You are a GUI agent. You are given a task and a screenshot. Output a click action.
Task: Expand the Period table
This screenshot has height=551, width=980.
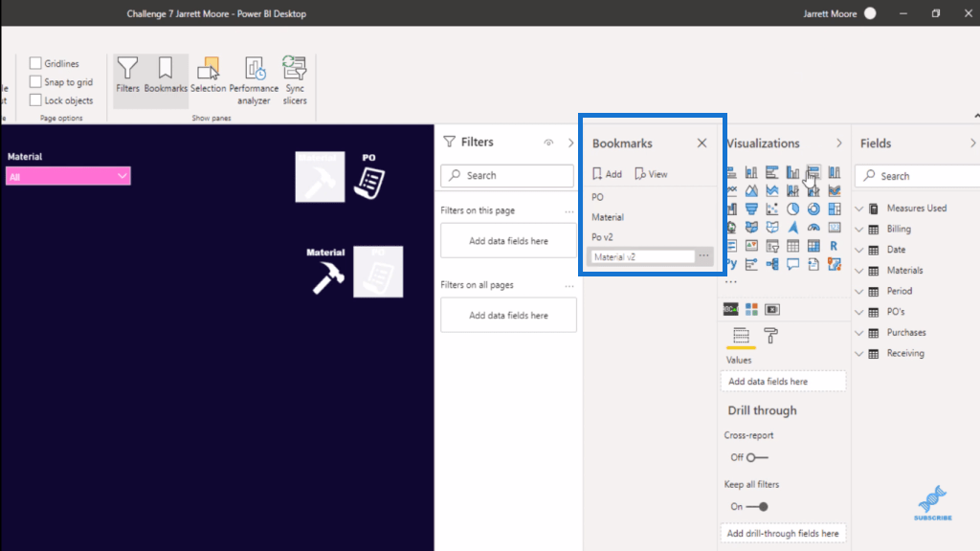point(859,291)
